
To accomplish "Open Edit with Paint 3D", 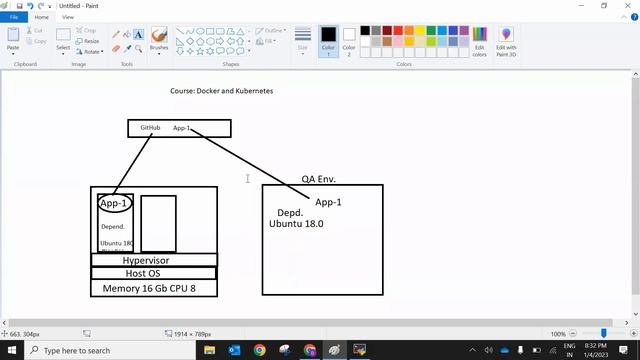I will pos(506,42).
